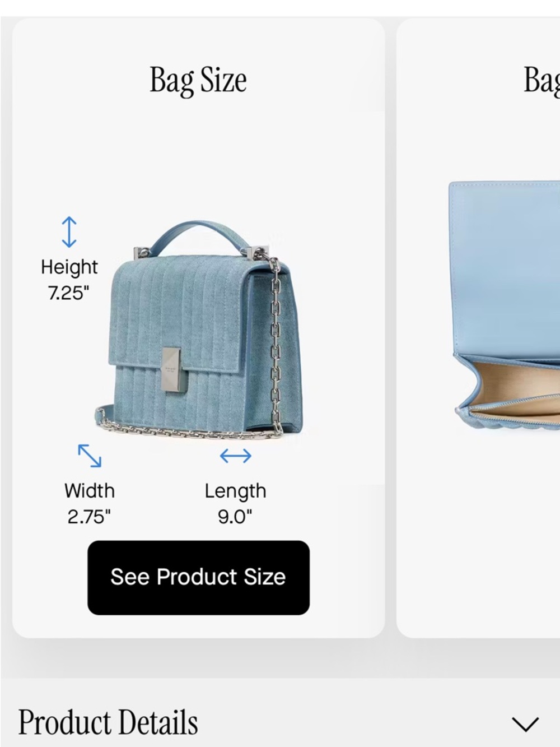Click the second Bag Size card panel
This screenshot has height=747, width=560.
click(478, 328)
